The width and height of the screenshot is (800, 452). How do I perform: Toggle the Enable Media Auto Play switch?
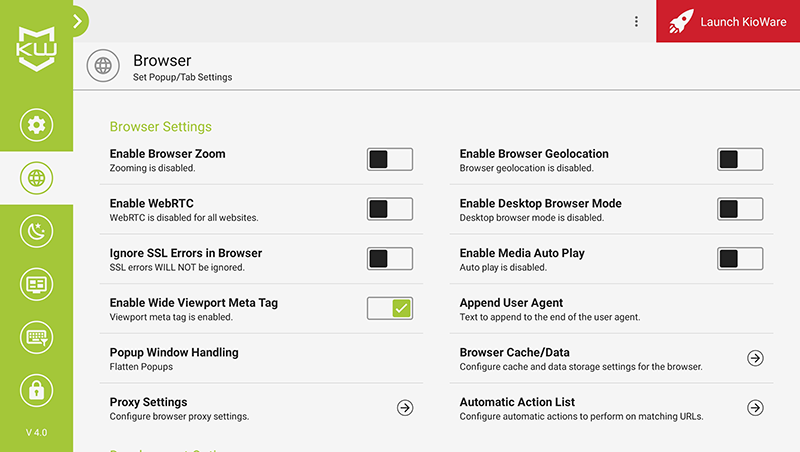tap(740, 259)
